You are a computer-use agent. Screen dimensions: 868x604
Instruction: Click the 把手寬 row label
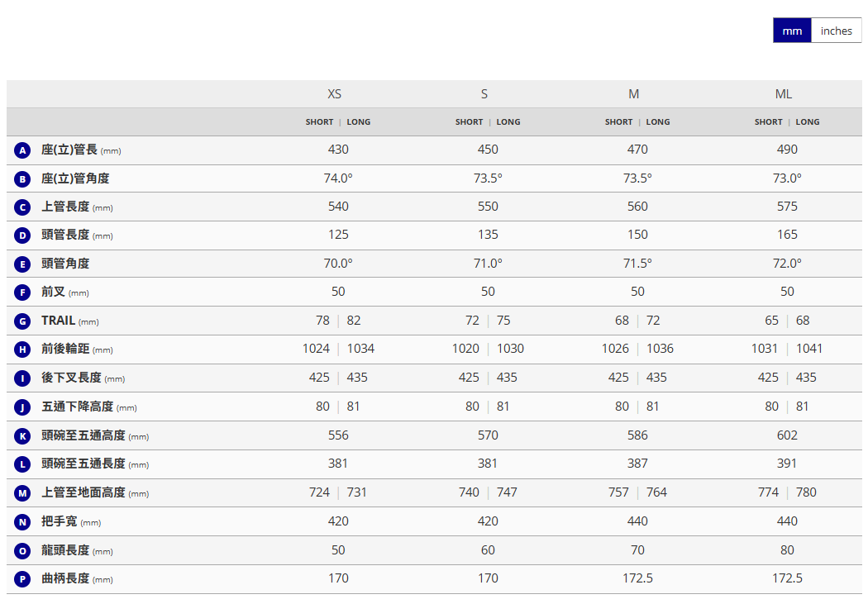coord(60,521)
